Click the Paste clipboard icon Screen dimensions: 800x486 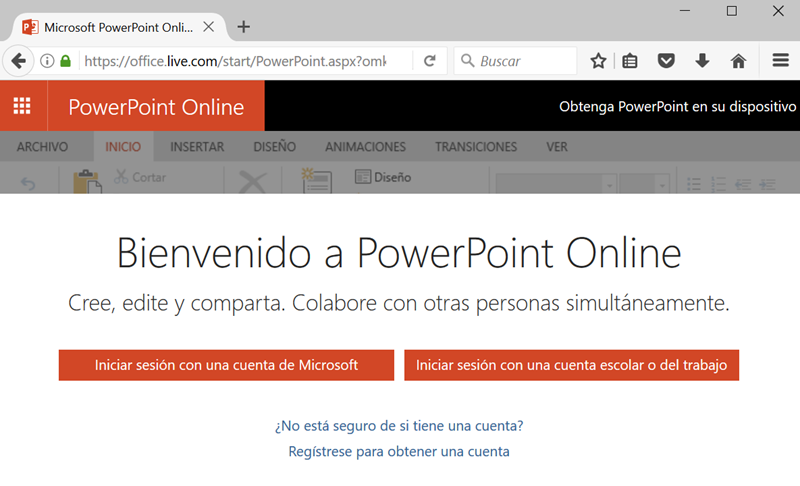[87, 182]
